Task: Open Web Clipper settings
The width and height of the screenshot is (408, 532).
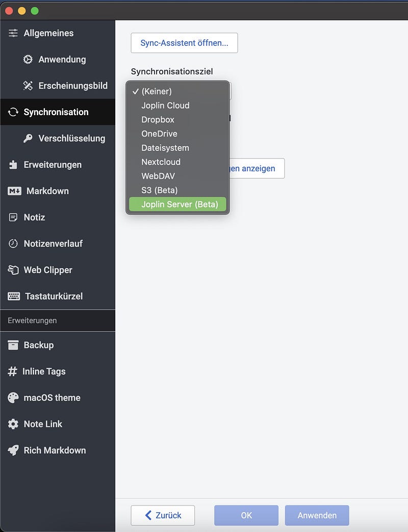Action: [x=58, y=270]
